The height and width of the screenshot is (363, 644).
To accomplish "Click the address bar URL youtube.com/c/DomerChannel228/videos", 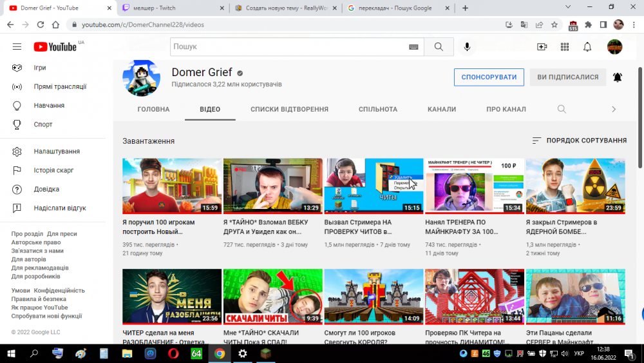I will 143,25.
